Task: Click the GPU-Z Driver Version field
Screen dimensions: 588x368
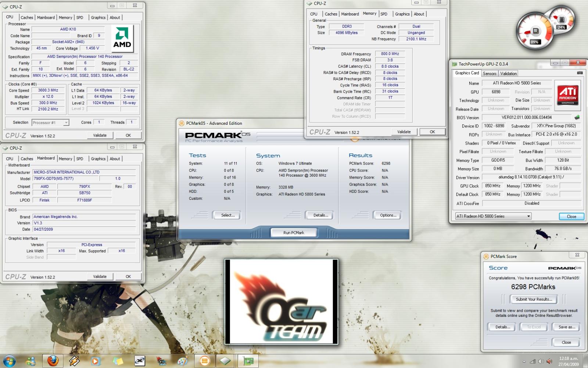Action: (531, 177)
